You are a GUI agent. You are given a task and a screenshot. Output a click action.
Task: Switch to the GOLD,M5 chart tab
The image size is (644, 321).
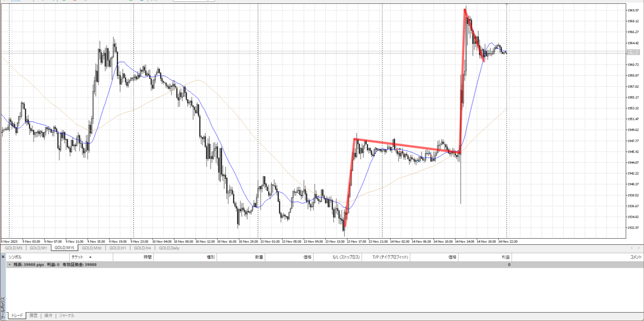[x=14, y=248]
